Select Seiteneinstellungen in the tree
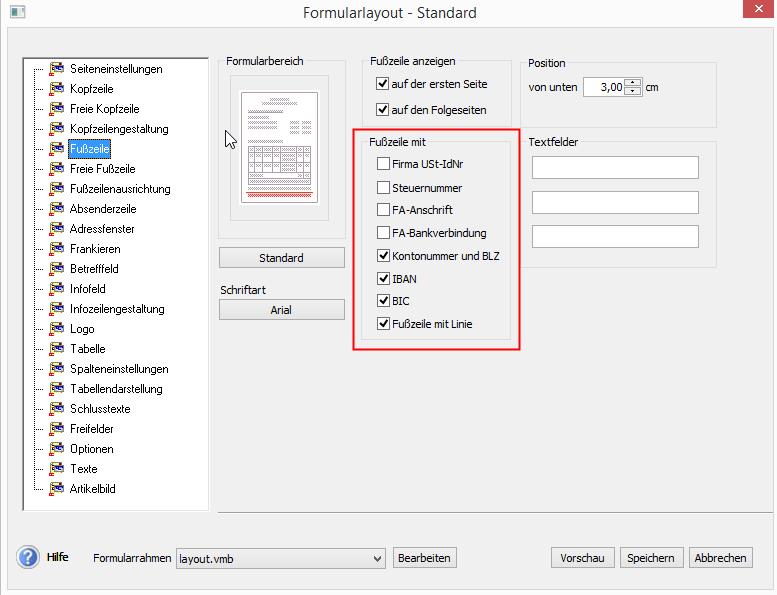This screenshot has width=777, height=595. point(116,69)
